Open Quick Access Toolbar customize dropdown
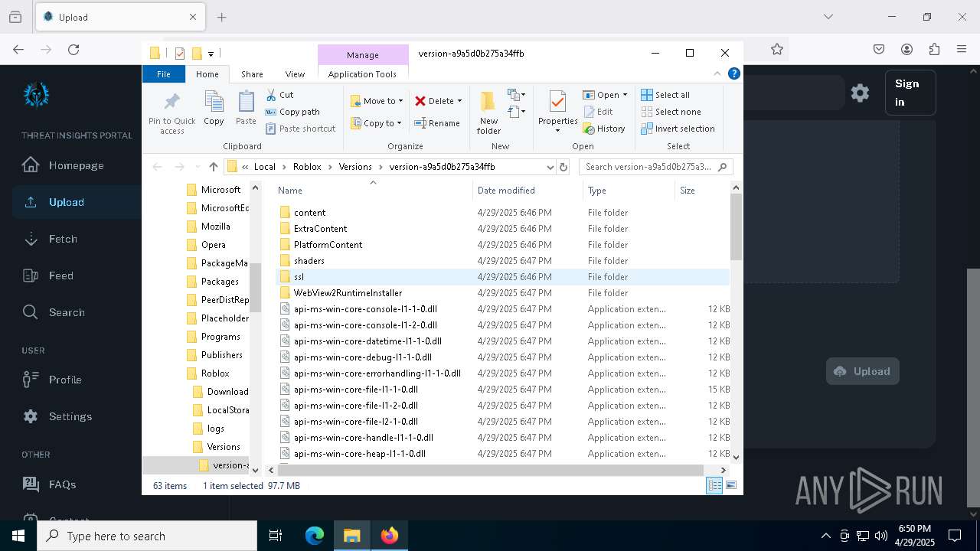 click(211, 54)
